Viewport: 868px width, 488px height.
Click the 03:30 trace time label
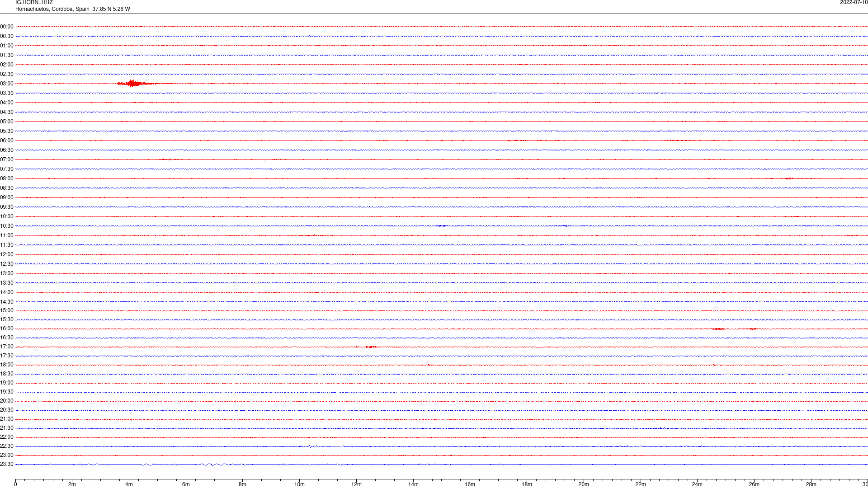pyautogui.click(x=7, y=93)
